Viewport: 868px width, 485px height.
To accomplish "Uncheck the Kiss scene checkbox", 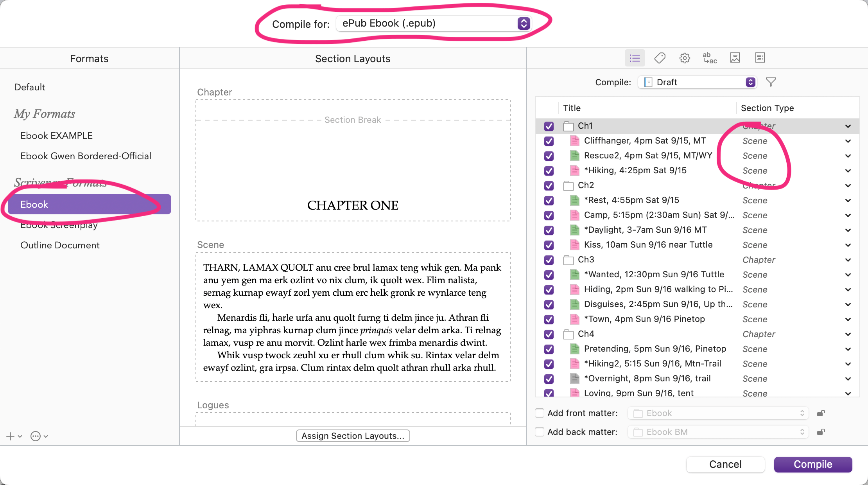I will [549, 245].
